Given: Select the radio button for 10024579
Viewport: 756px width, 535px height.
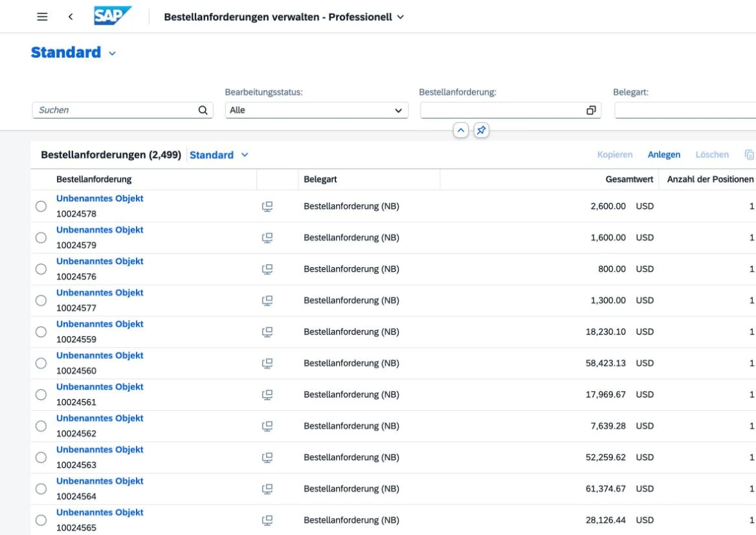Looking at the screenshot, I should [41, 237].
